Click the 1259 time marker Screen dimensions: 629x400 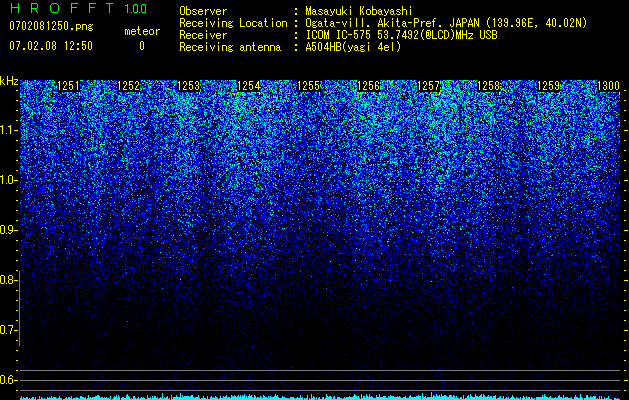548,86
